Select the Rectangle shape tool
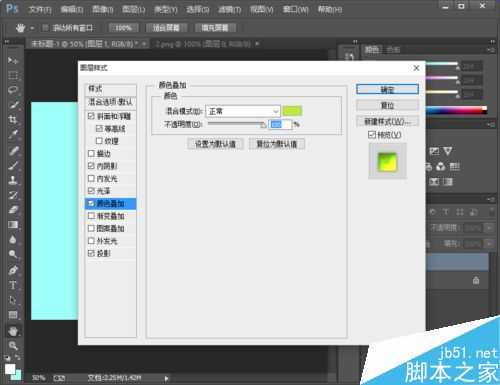The image size is (500, 385). pyautogui.click(x=13, y=315)
